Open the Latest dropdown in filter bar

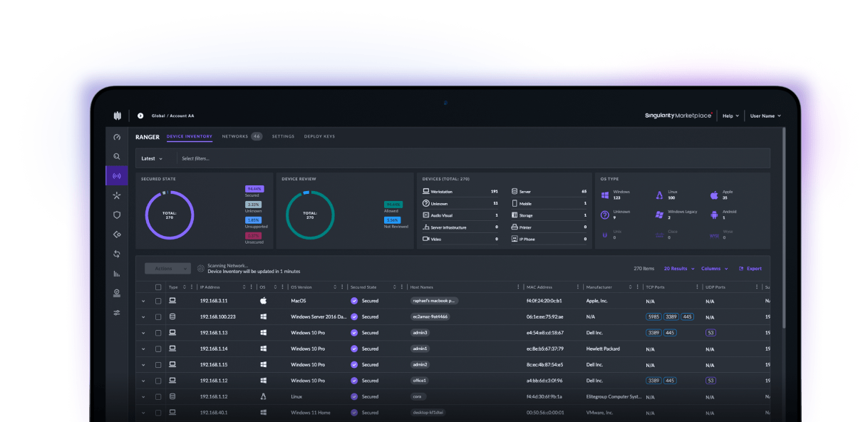(x=153, y=158)
